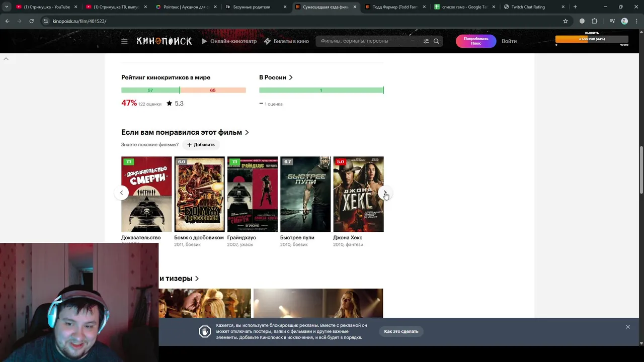The image size is (644, 362).
Task: Dismiss the ad blocker notification
Action: pyautogui.click(x=628, y=327)
